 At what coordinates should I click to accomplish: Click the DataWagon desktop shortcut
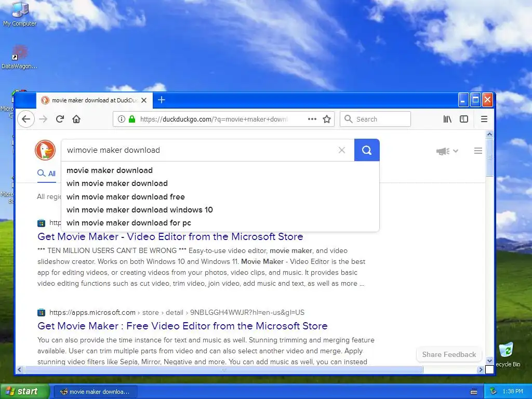19,57
